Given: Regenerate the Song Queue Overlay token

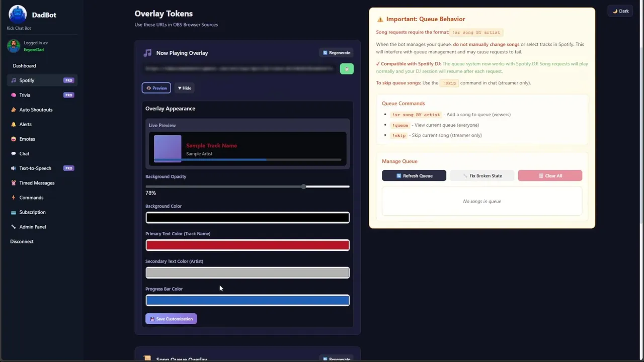Looking at the screenshot, I should pos(337,358).
